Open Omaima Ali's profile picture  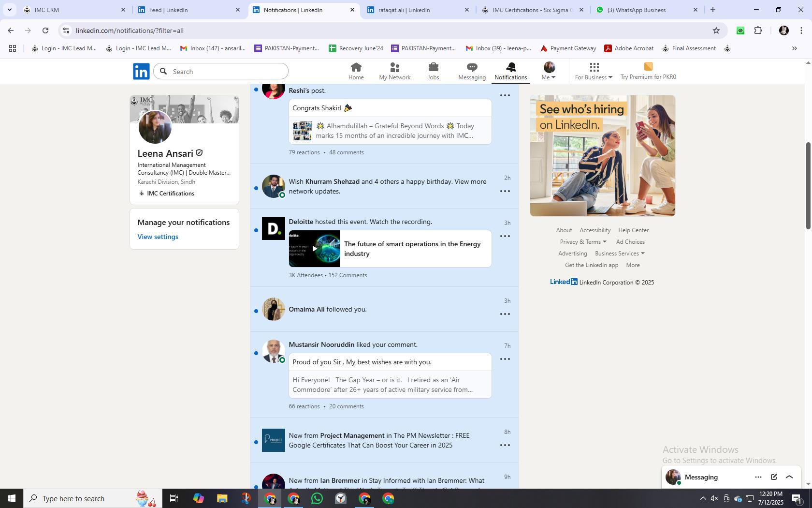(274, 309)
